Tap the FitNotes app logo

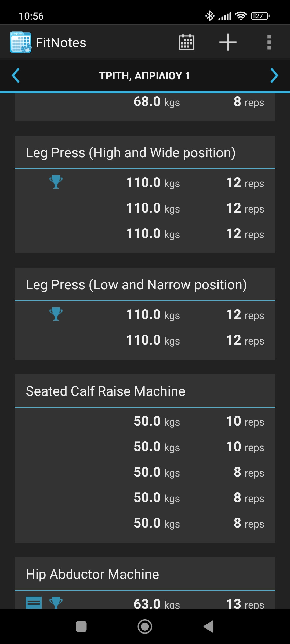coord(21,42)
